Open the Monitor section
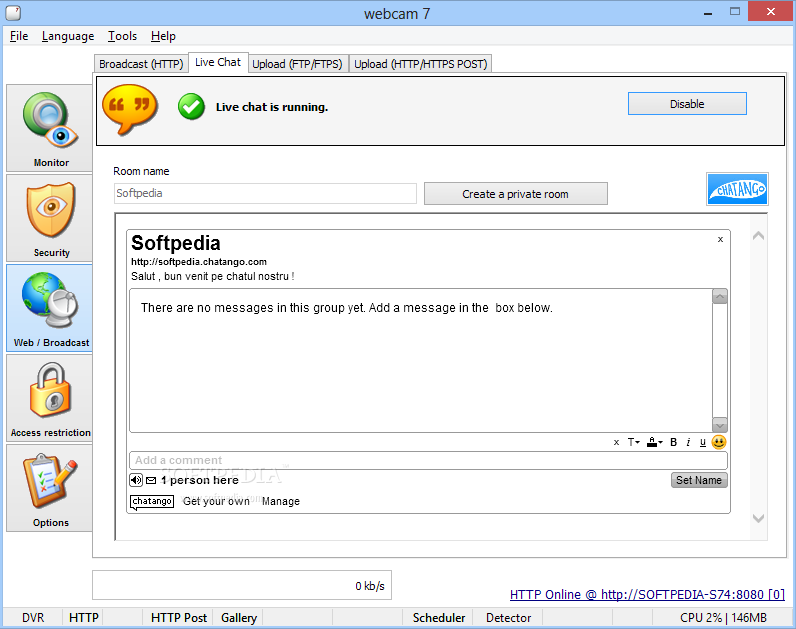The width and height of the screenshot is (796, 629). pyautogui.click(x=50, y=128)
